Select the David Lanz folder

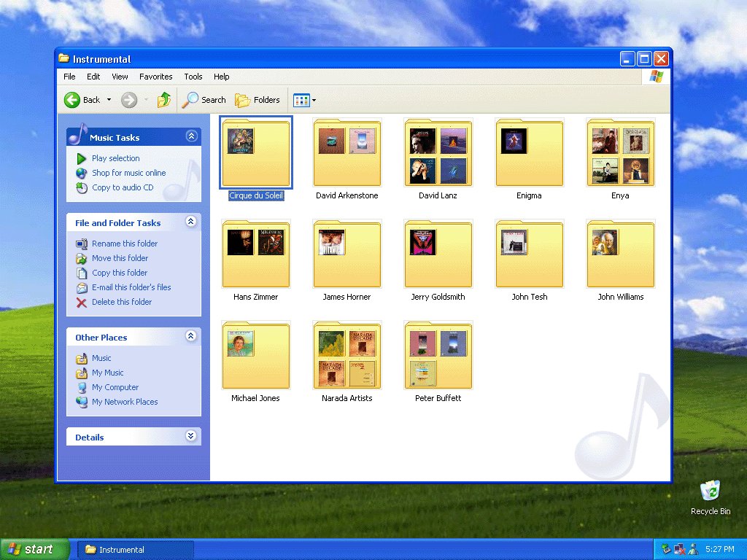click(x=438, y=158)
